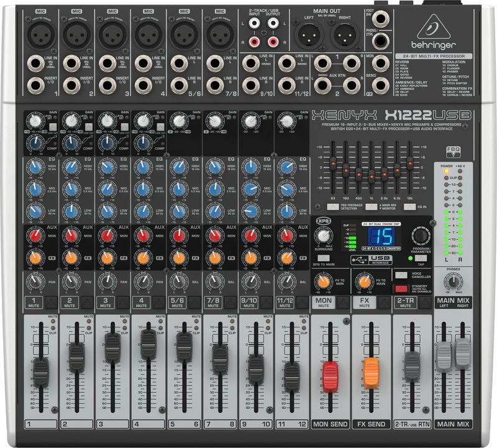Select the FX TO MON knob
This screenshot has width=497, height=448.
click(x=323, y=281)
